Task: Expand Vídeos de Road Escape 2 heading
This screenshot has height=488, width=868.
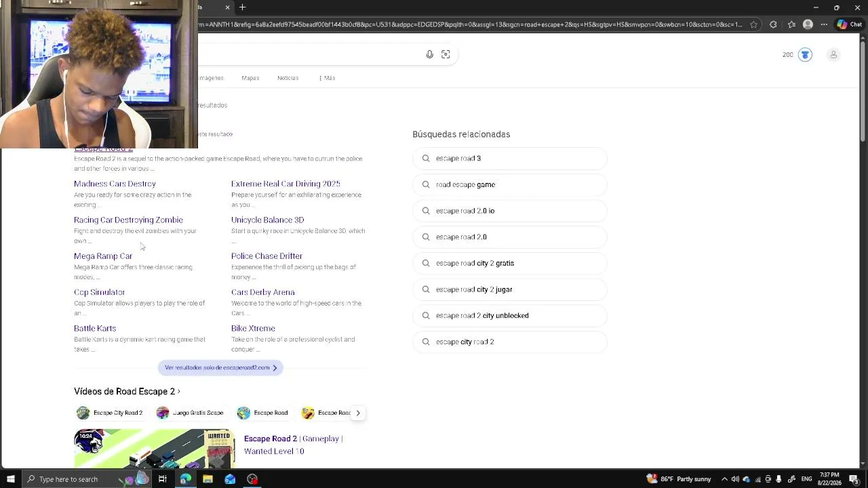Action: click(127, 391)
